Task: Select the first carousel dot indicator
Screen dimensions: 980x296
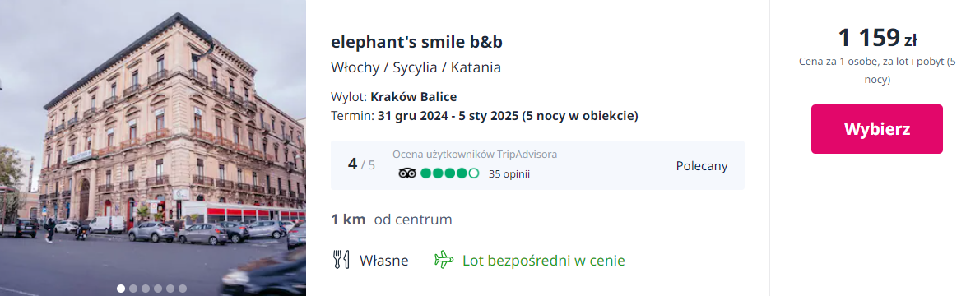Action: pos(121,289)
